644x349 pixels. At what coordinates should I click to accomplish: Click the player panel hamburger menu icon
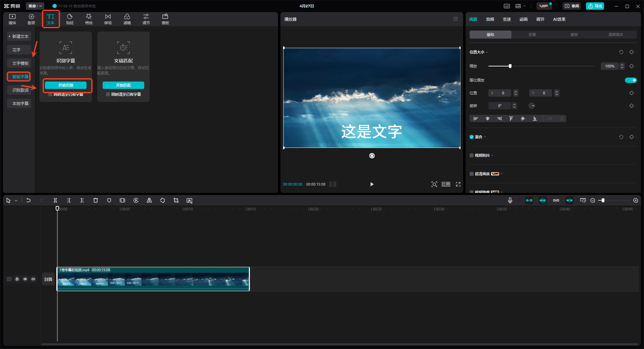(x=455, y=19)
